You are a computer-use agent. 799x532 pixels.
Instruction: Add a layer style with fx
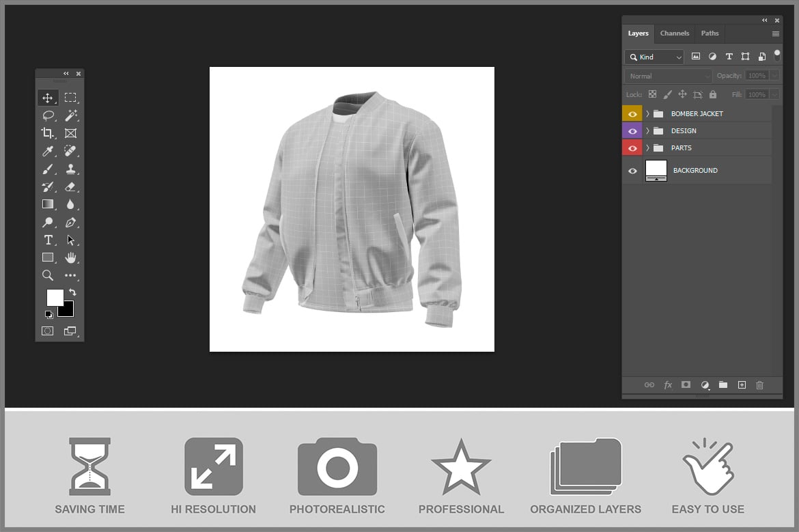point(667,385)
